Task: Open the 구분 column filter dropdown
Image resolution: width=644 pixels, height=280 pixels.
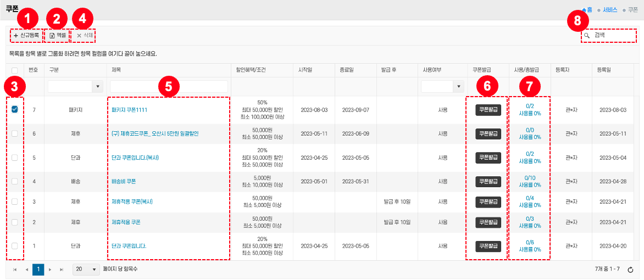Action: tap(98, 87)
